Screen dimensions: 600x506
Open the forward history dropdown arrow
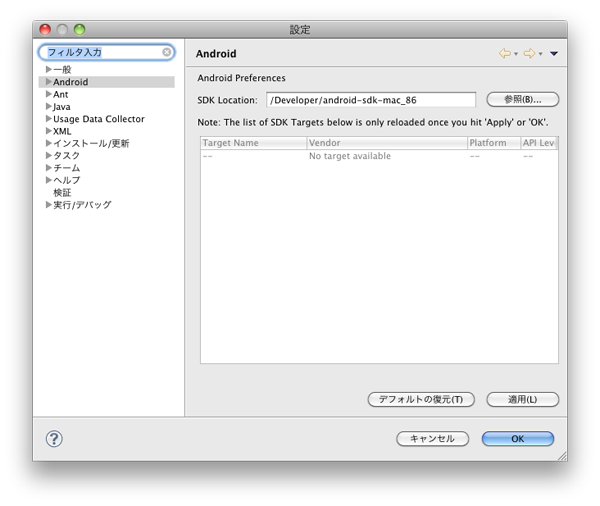[x=540, y=54]
